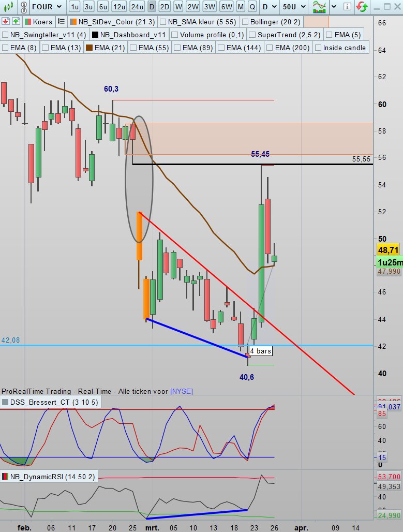Open the D timeframe dropdown
403x532 pixels.
(270, 7)
